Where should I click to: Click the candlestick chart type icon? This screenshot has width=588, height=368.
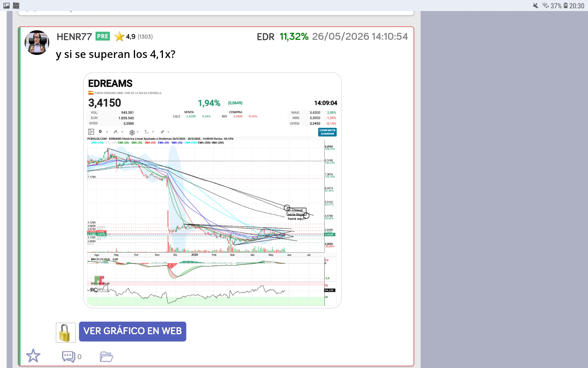(x=115, y=132)
